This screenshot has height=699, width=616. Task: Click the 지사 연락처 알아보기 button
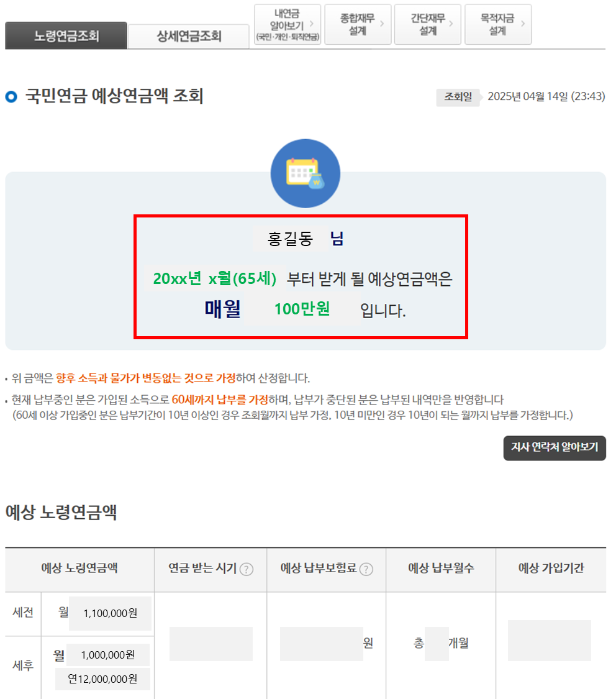click(555, 449)
